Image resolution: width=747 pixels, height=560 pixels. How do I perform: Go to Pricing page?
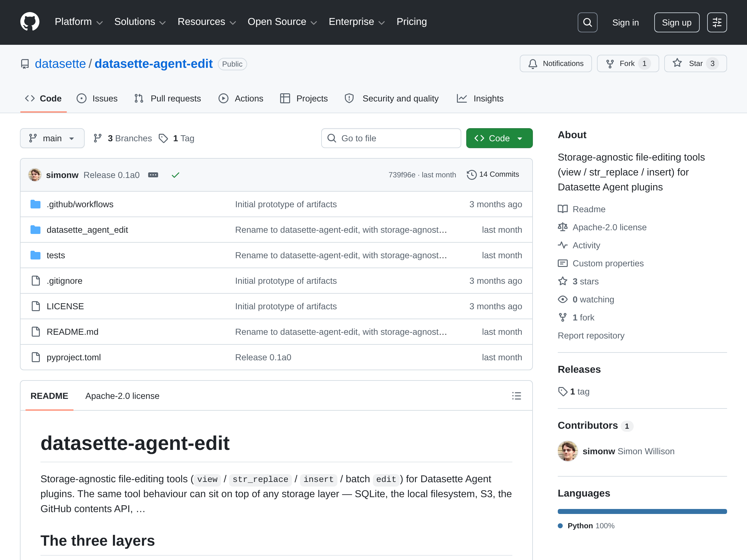point(412,21)
